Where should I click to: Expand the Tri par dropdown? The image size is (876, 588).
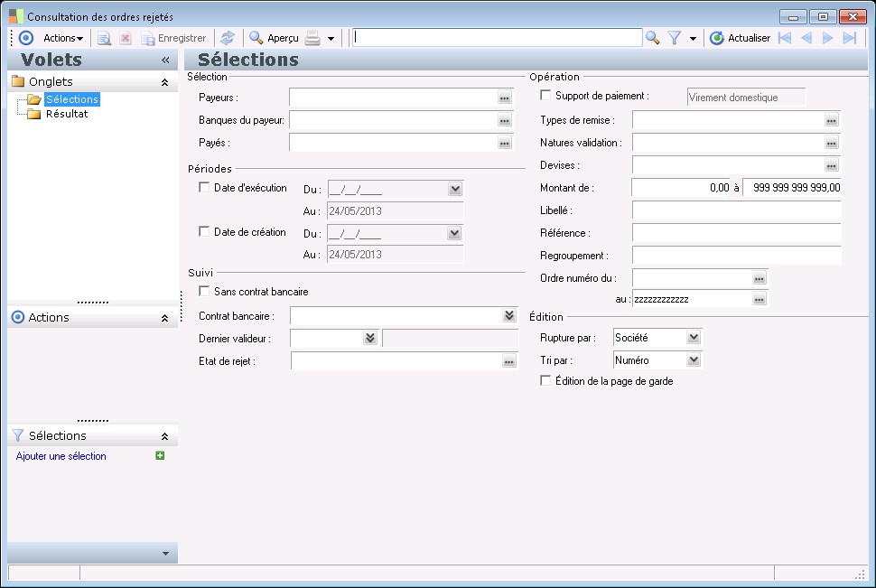point(693,360)
